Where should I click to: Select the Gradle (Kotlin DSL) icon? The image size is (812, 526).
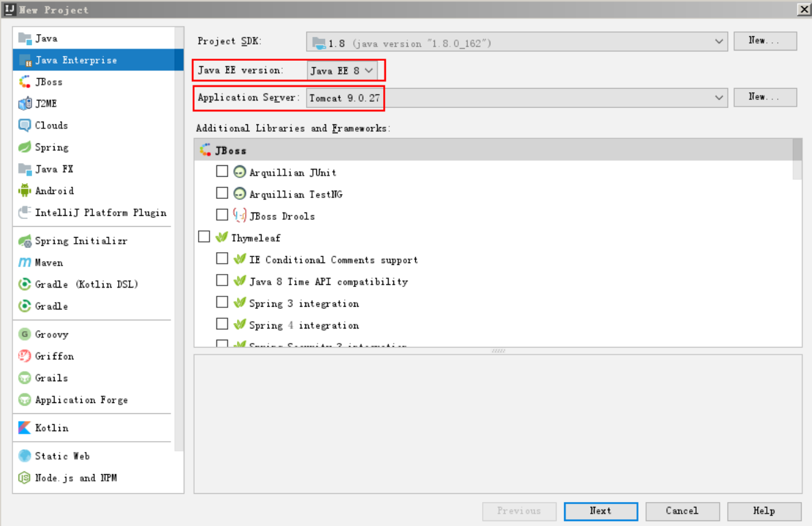coord(25,284)
